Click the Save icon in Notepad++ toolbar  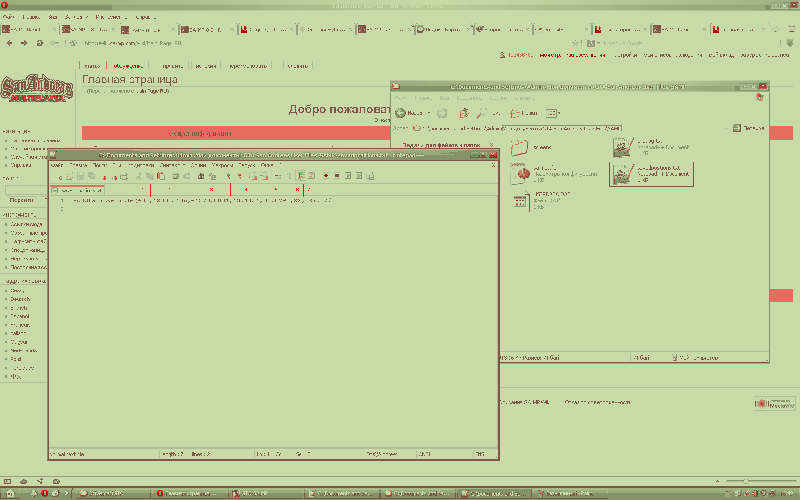tap(78, 176)
